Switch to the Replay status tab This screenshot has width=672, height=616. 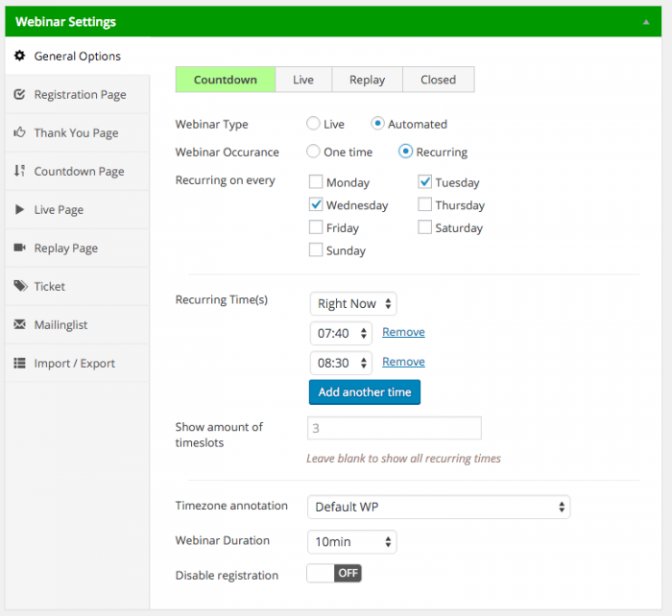click(x=368, y=80)
